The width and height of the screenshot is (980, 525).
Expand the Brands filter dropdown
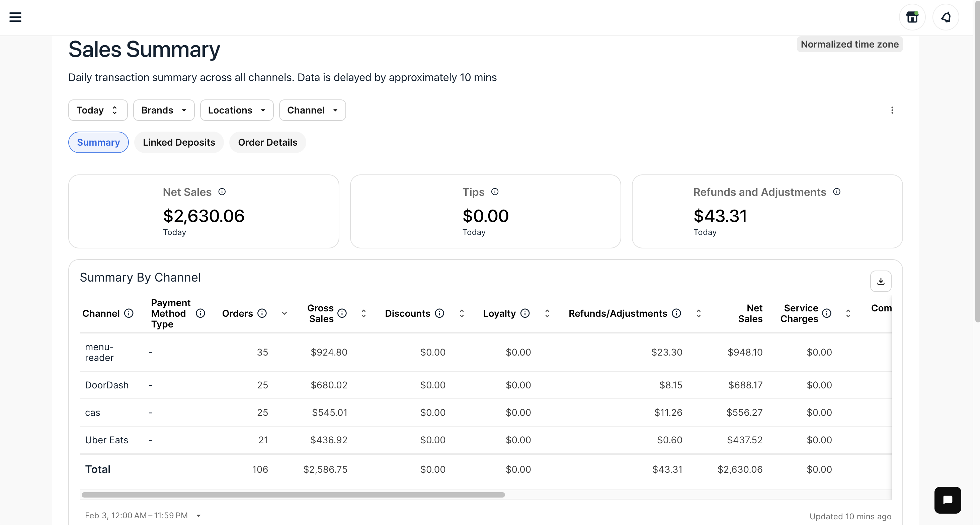pyautogui.click(x=164, y=110)
